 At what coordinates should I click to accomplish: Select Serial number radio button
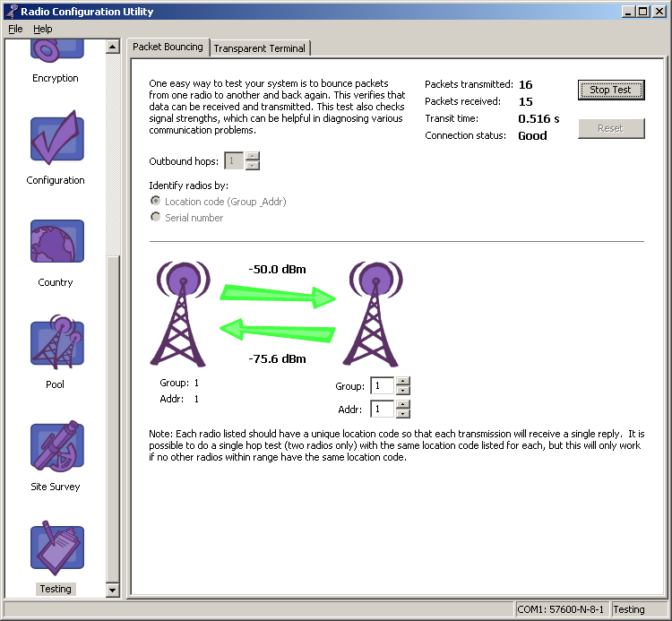click(156, 217)
